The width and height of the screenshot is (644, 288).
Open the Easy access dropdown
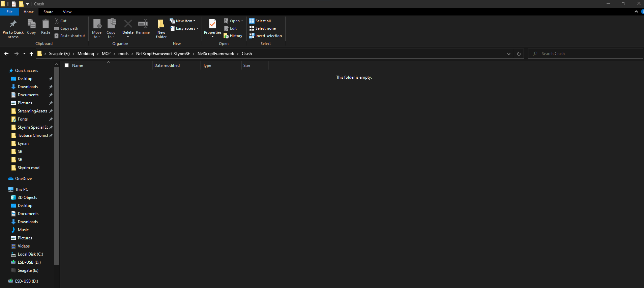point(184,28)
